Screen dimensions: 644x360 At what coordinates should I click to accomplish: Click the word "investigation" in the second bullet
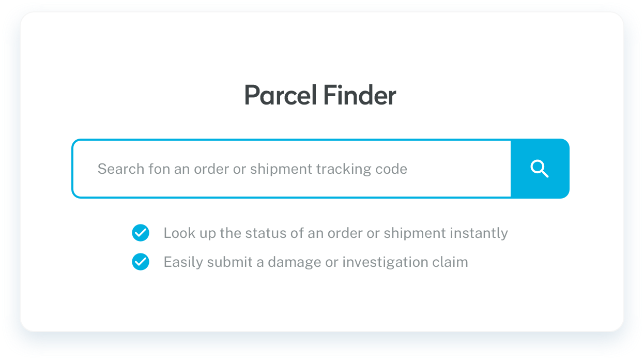385,262
